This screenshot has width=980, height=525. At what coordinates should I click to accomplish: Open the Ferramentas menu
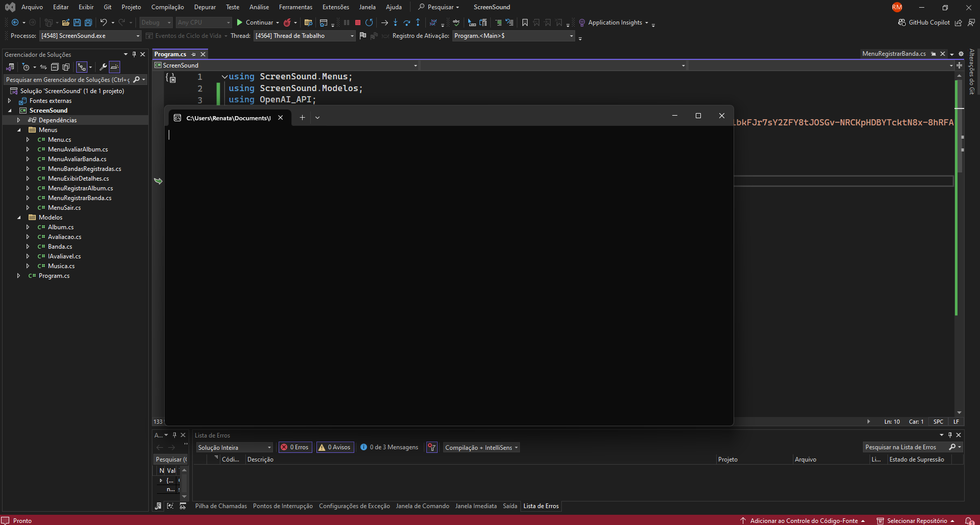click(295, 7)
